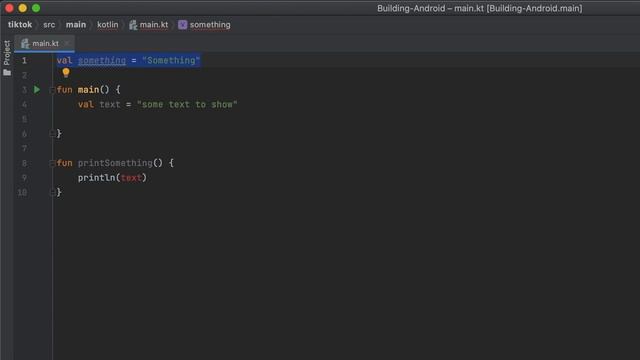Click the underlined something variable name

coord(102,60)
